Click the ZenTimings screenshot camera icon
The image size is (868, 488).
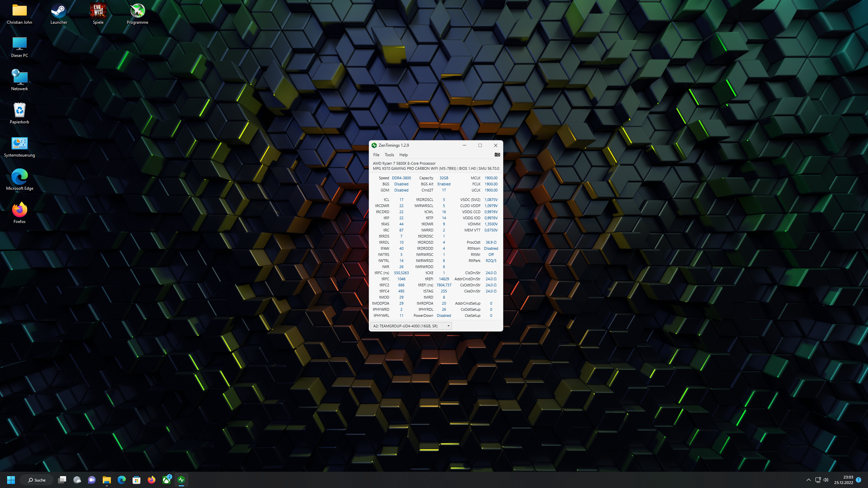point(497,155)
